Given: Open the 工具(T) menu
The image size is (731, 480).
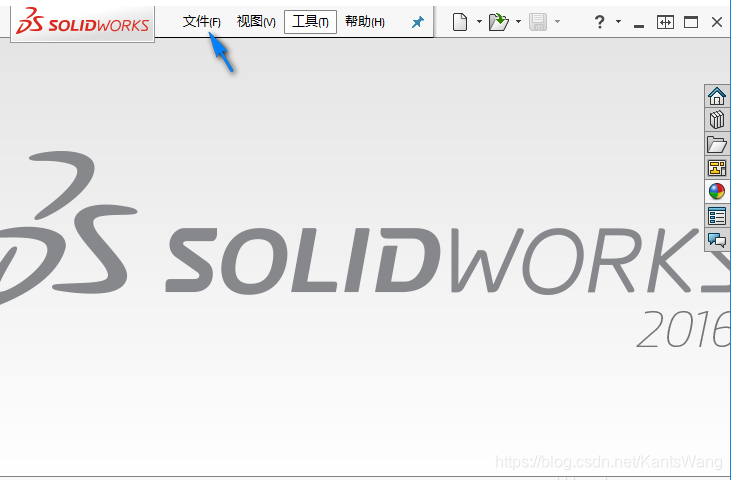Looking at the screenshot, I should (310, 21).
